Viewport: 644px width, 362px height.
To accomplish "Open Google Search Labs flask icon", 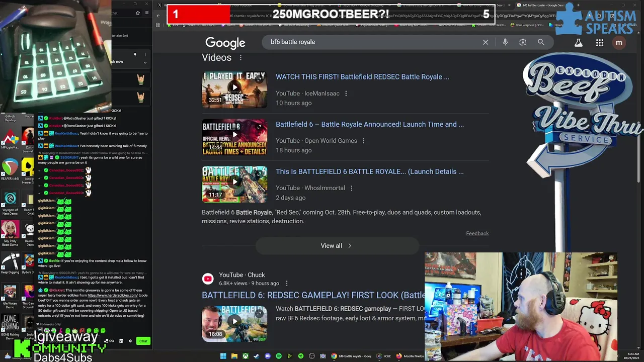I will click(579, 43).
